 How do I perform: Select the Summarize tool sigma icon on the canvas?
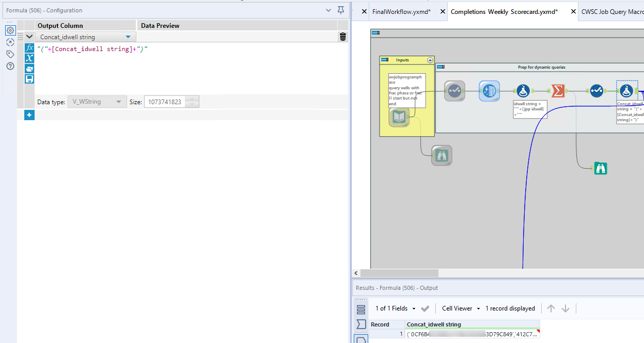[559, 91]
